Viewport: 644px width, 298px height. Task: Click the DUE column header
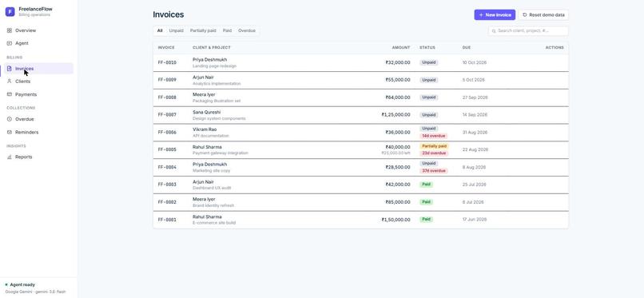tap(467, 48)
